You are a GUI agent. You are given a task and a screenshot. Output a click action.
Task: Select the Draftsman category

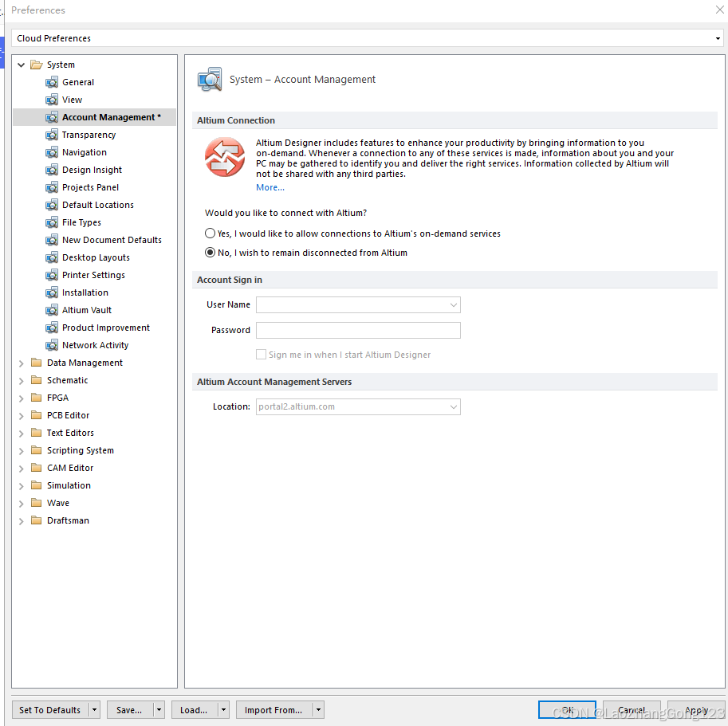pyautogui.click(x=68, y=520)
